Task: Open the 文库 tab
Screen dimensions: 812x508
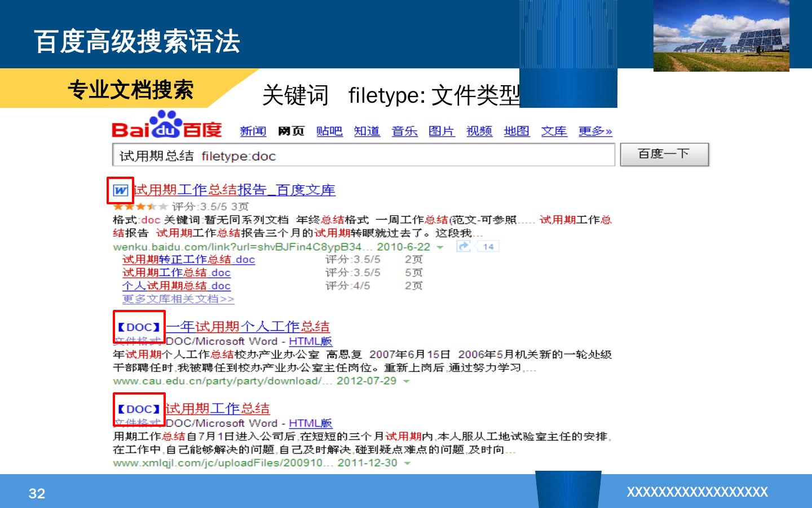Action: coord(554,131)
